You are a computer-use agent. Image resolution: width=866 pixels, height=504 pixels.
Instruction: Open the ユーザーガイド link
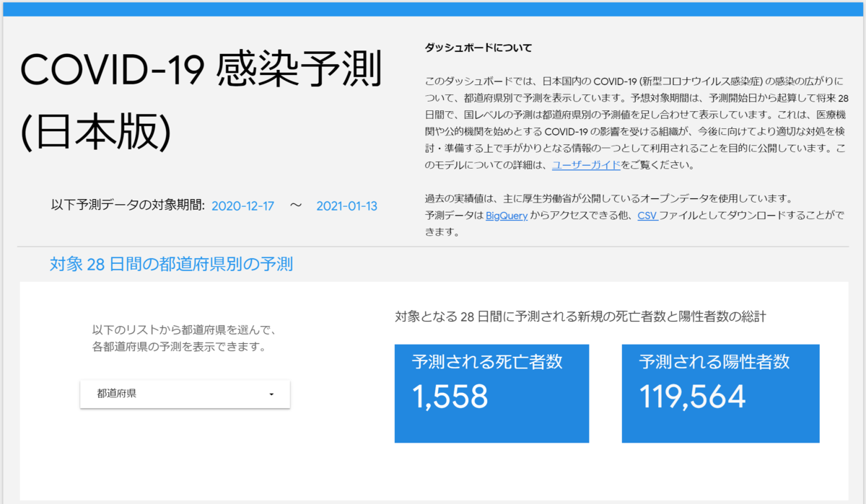click(x=586, y=165)
